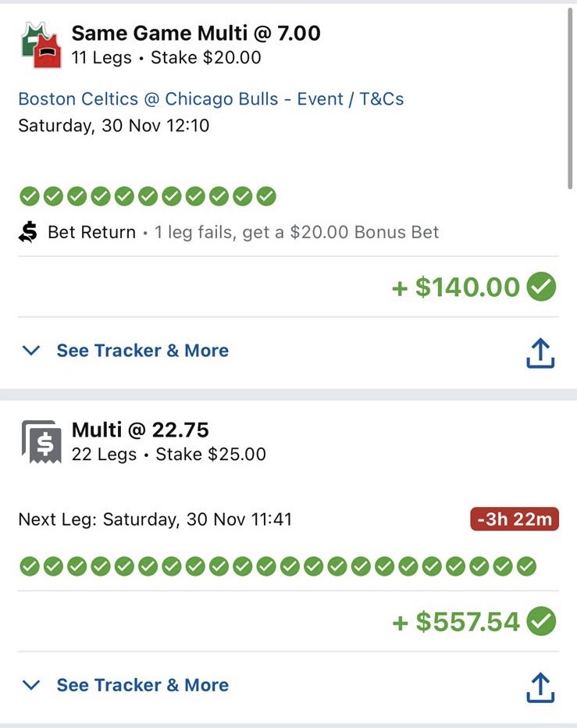Tap the multi bet receipt dollar icon

pos(41,441)
